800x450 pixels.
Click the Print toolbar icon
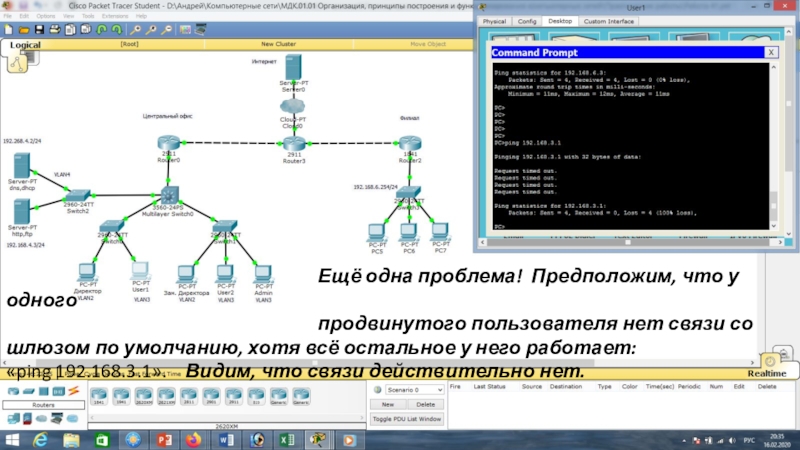coord(55,30)
